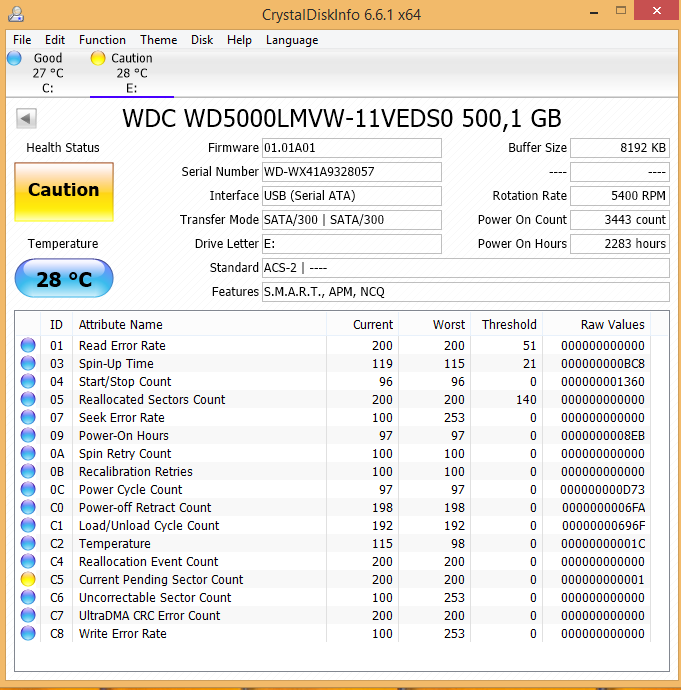Click the Attribute Name column header

click(x=199, y=325)
